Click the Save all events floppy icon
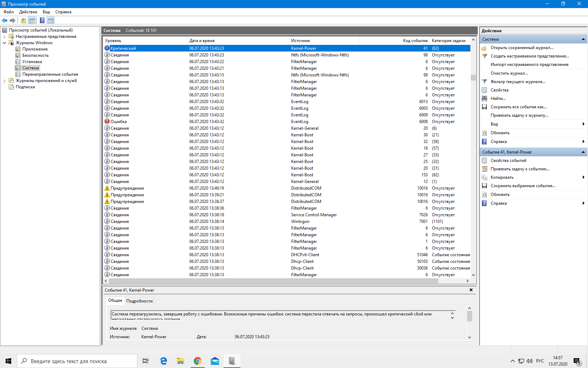Screen dimensions: 588x368 484,107
